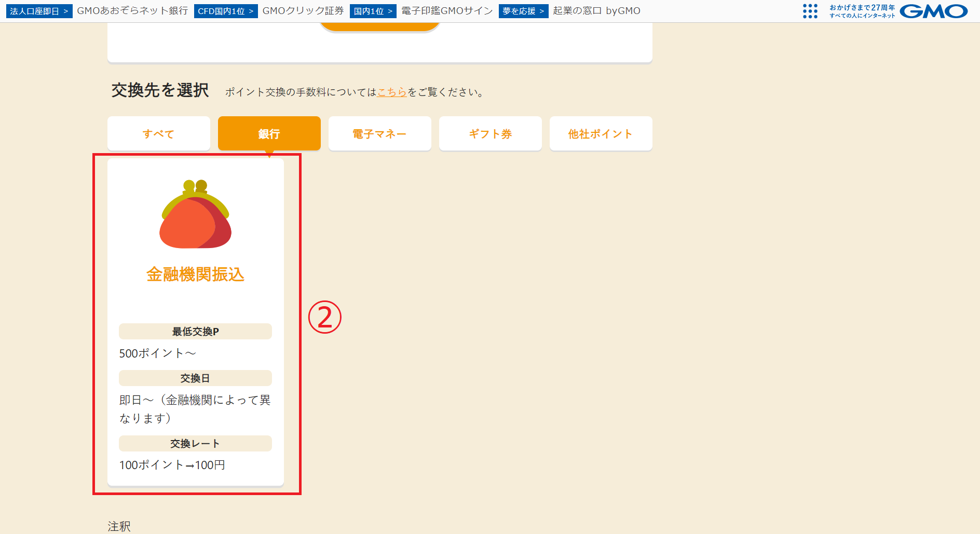Screen dimensions: 980x534
Task: Expand the 交換レート section header
Action: click(195, 443)
